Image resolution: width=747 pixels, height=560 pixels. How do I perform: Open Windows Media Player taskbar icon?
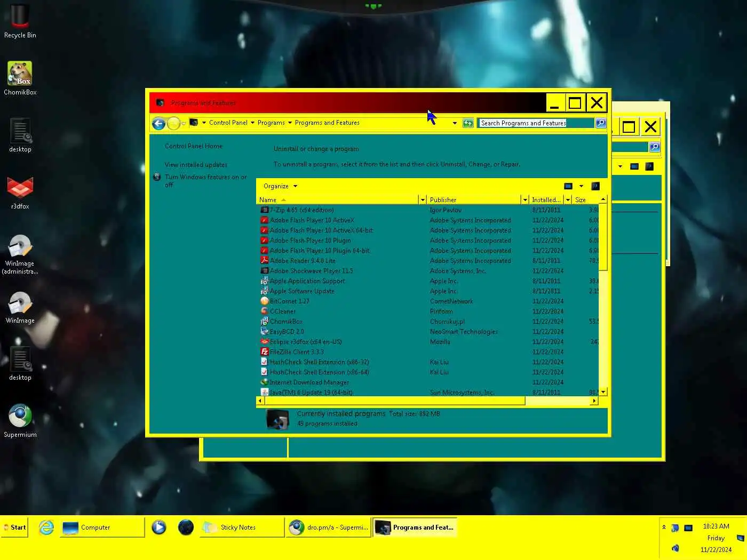158,527
